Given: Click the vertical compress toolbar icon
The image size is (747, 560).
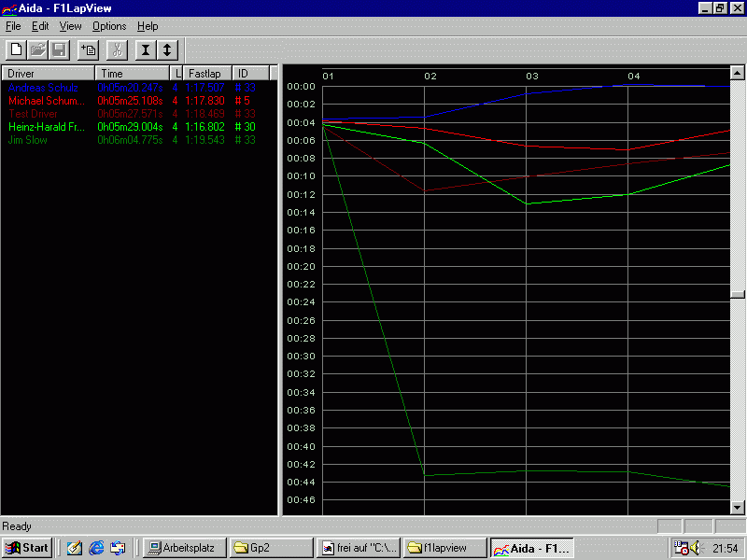Looking at the screenshot, I should [146, 49].
